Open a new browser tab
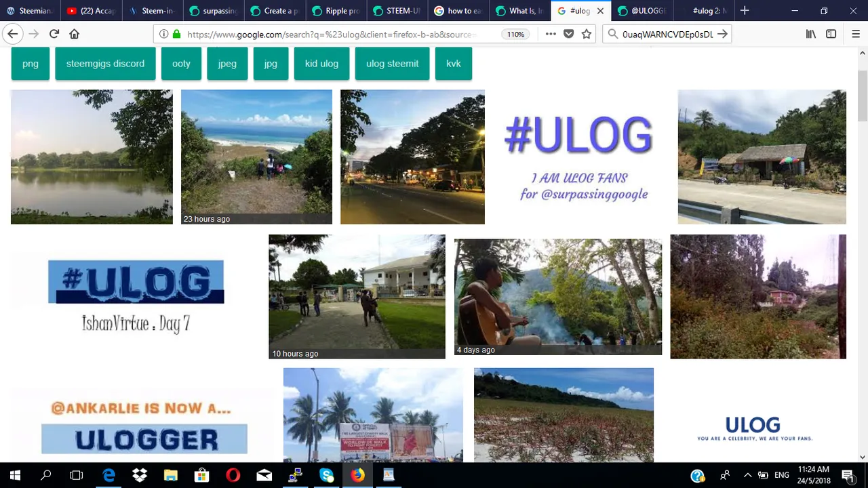 [x=745, y=11]
